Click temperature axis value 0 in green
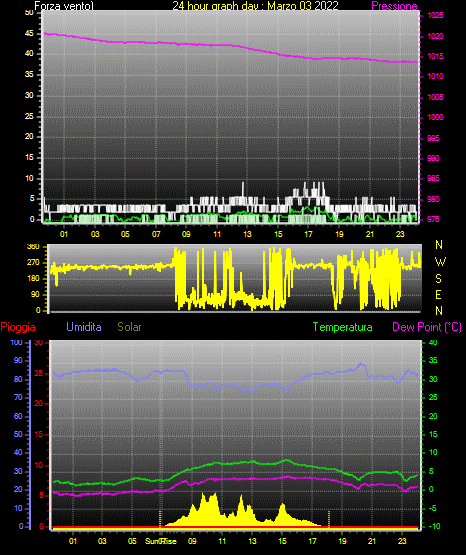The image size is (466, 555). [431, 490]
